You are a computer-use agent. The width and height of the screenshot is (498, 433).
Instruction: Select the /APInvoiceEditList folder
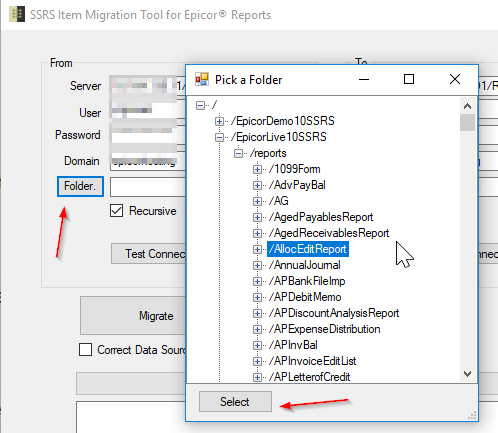[x=312, y=361]
